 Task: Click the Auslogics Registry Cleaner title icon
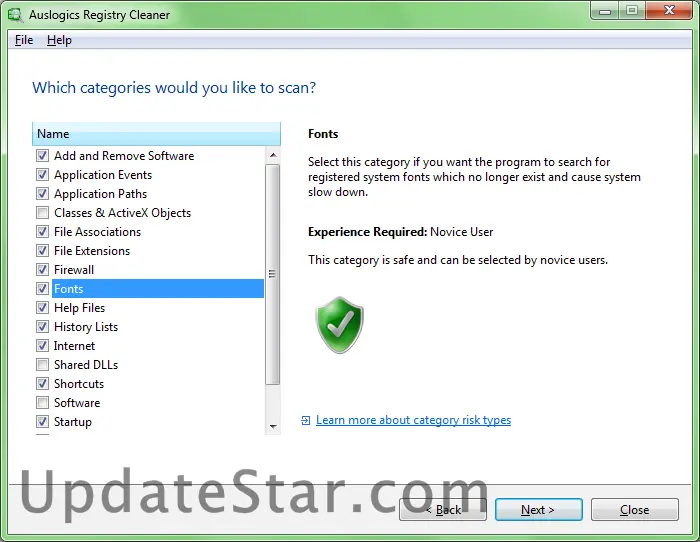[15, 15]
